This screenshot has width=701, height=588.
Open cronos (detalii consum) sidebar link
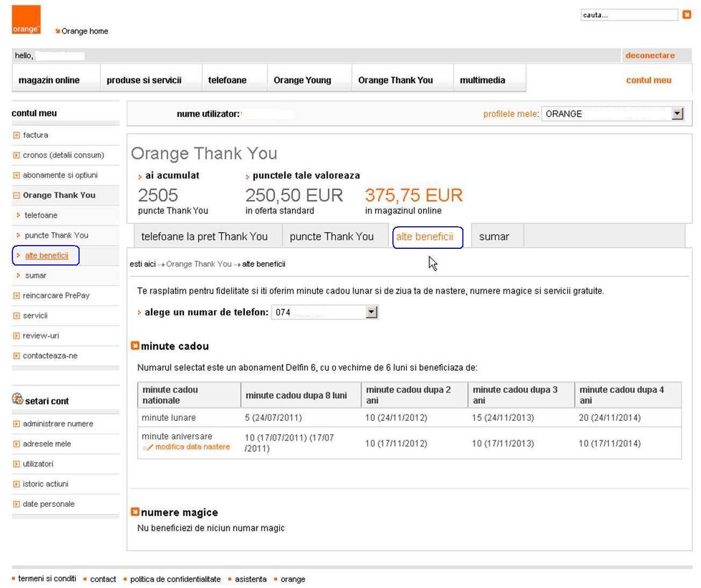pos(63,155)
